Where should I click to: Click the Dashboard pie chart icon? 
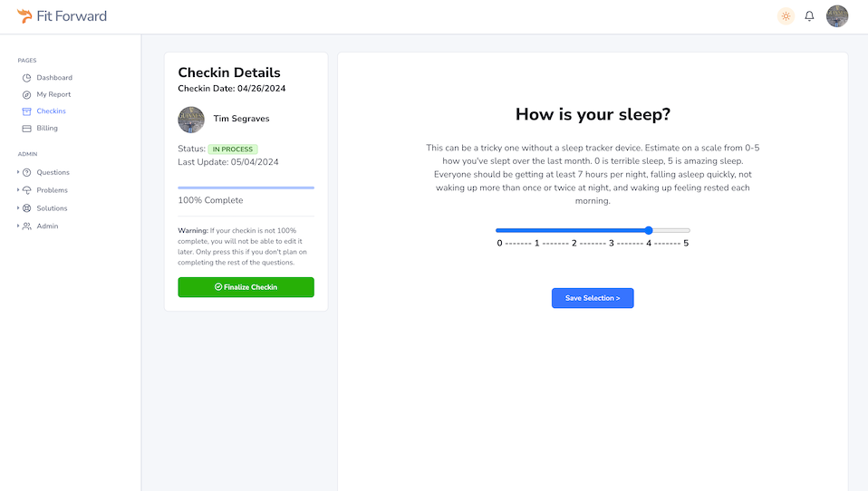click(27, 78)
